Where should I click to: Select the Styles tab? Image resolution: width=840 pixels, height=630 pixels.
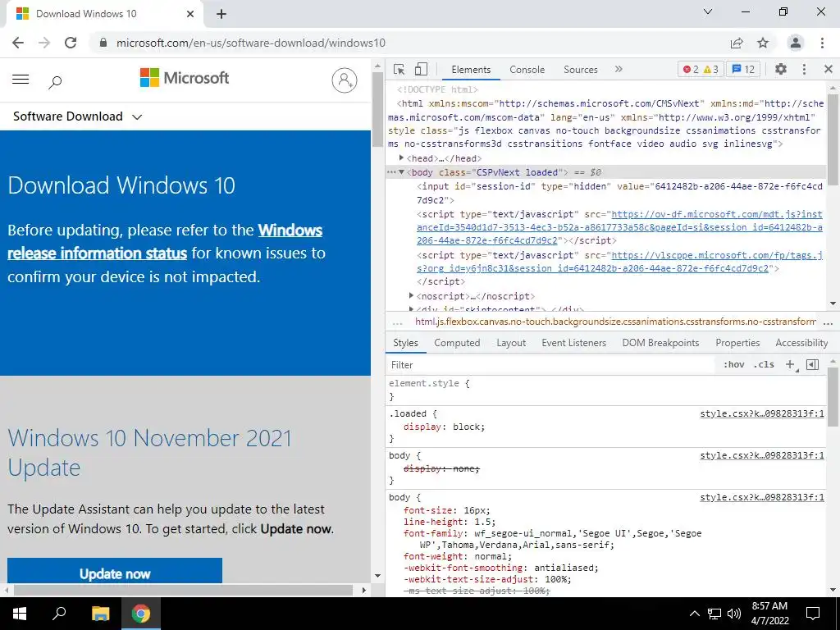[405, 343]
